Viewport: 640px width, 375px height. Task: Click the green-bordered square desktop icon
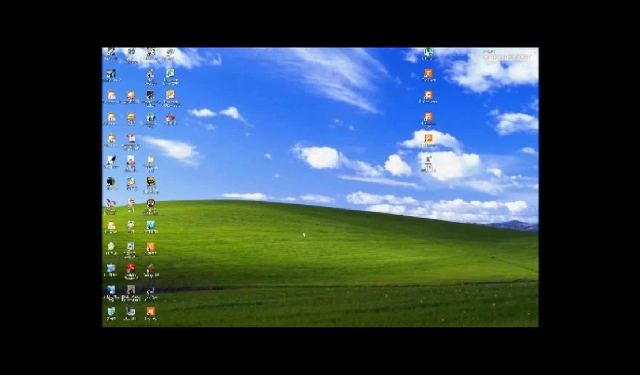[170, 73]
